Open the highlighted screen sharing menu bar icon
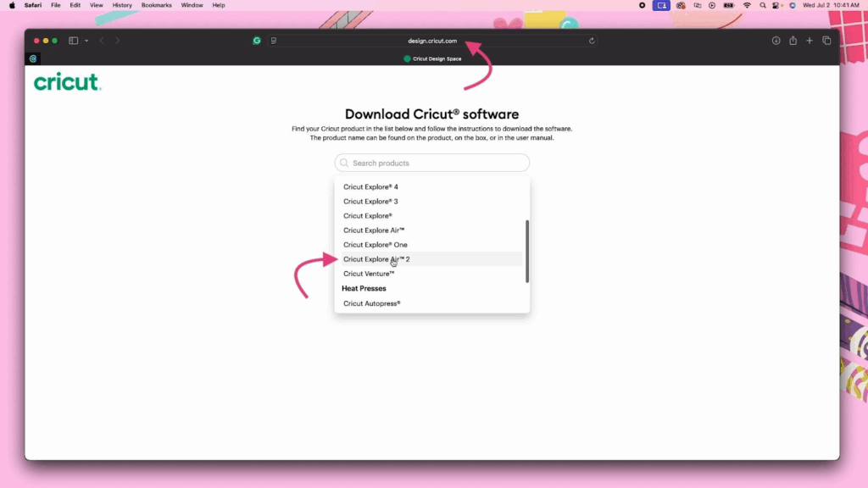 pyautogui.click(x=661, y=6)
